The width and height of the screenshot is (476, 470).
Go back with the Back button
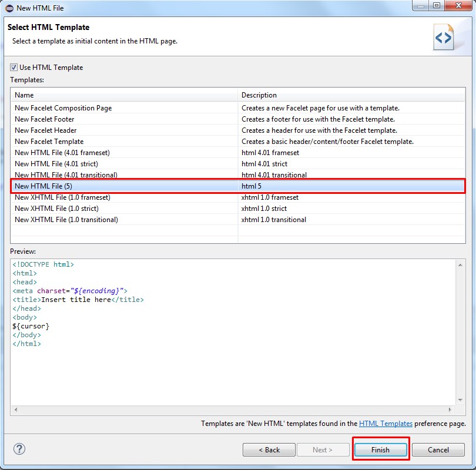[269, 449]
